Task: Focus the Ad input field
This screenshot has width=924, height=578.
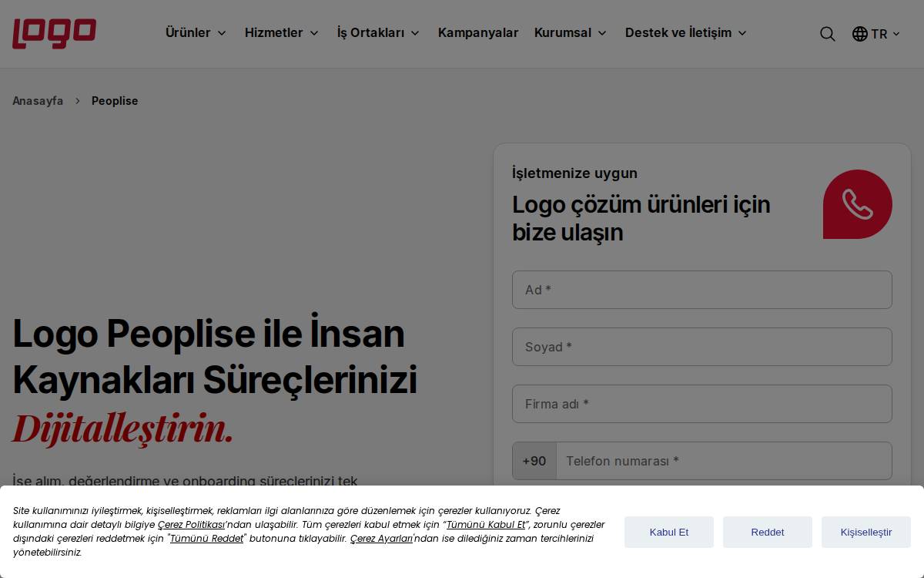Action: 702,290
